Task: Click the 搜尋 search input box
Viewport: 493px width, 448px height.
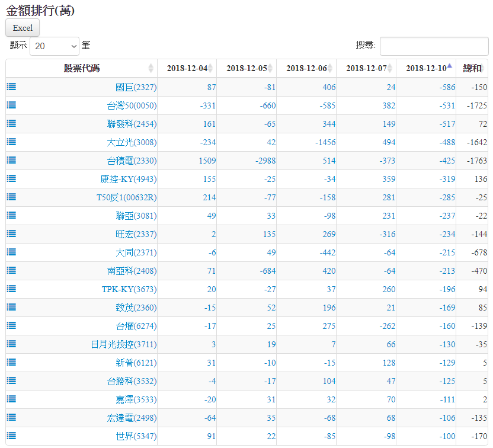Action: [434, 46]
